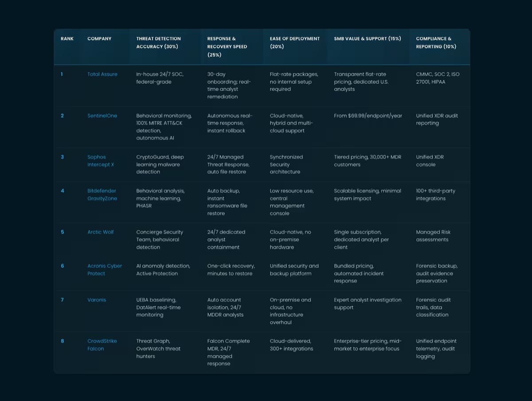
Task: Open the Total Assure company link
Action: [102, 74]
